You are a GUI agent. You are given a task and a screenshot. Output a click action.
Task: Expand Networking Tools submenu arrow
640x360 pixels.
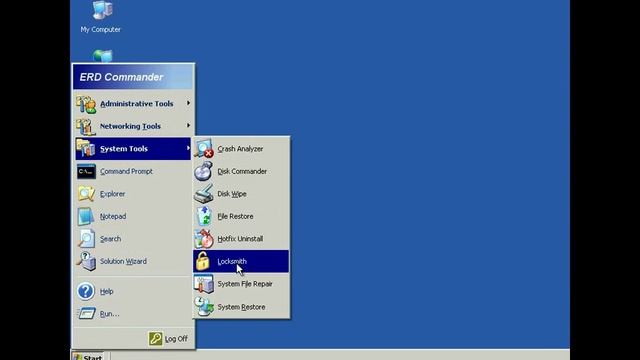click(188, 126)
